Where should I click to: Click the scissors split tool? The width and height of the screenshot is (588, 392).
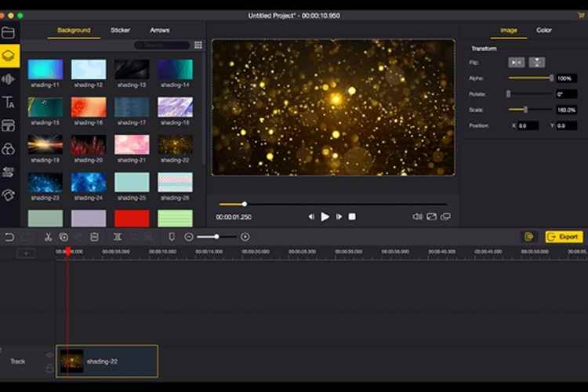click(48, 237)
